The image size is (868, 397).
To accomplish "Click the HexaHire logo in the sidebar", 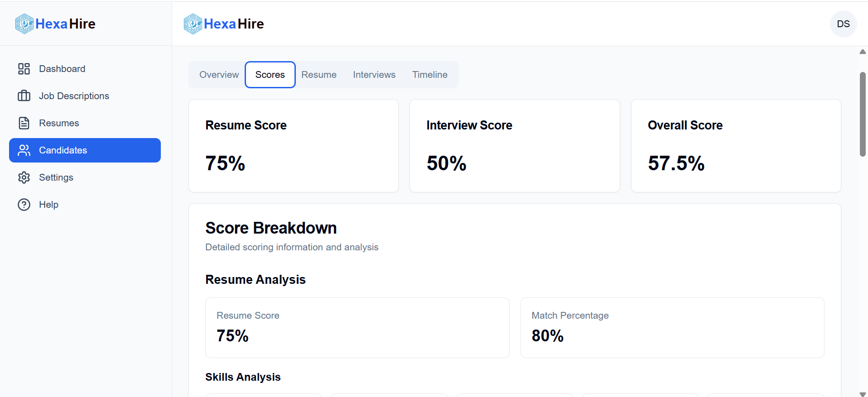I will [x=54, y=24].
